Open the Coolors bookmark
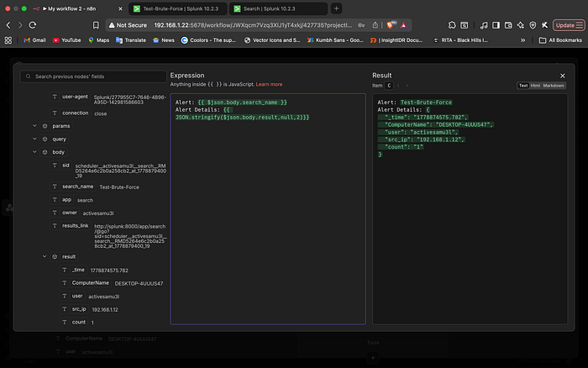588x368 pixels. pos(208,40)
